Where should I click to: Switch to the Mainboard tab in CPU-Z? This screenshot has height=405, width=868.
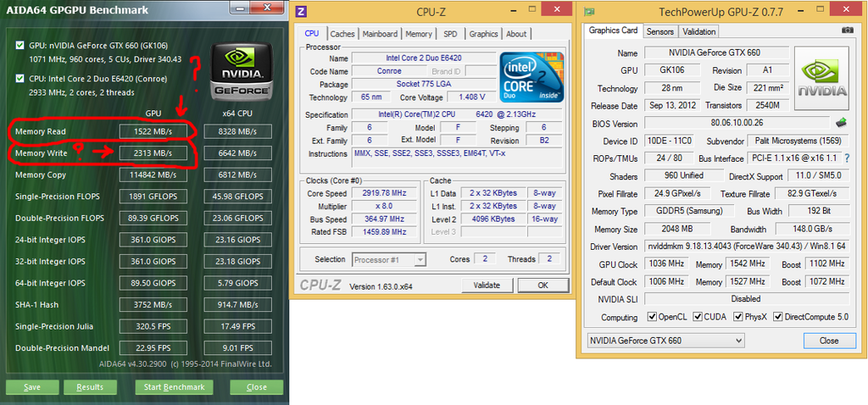[x=380, y=34]
